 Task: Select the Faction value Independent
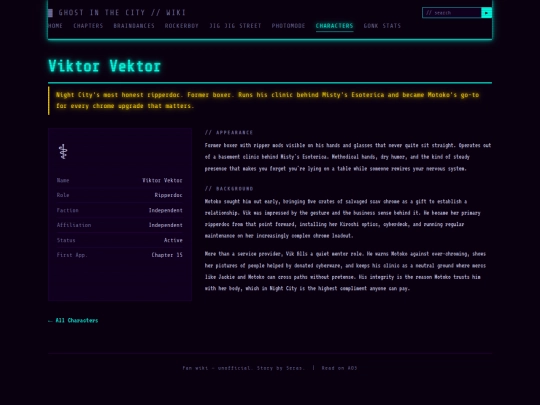(x=166, y=210)
